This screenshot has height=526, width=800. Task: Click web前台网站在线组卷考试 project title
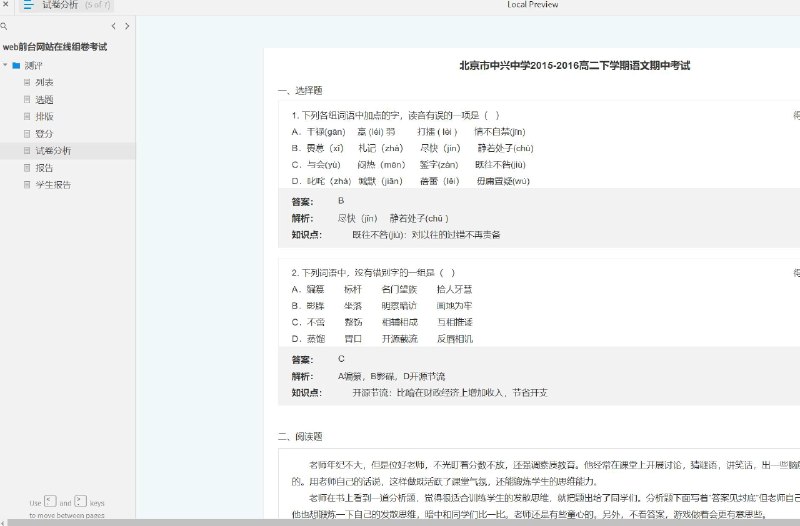(x=55, y=47)
